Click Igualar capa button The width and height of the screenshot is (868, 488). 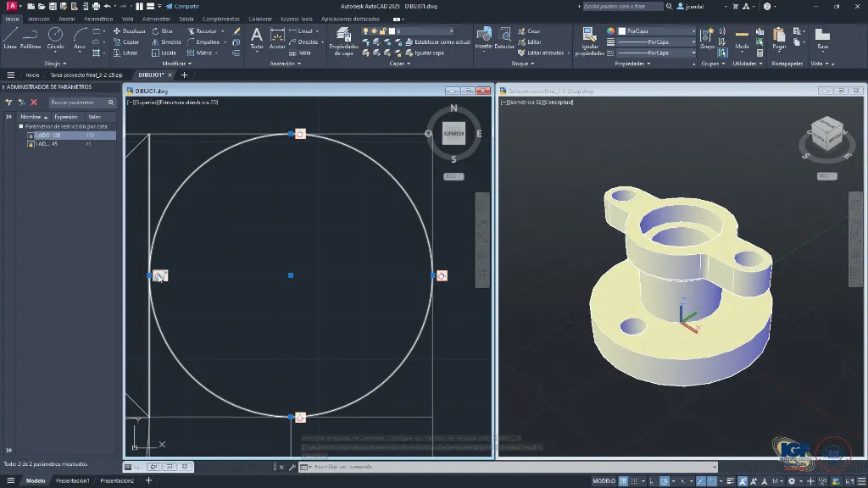[x=425, y=53]
